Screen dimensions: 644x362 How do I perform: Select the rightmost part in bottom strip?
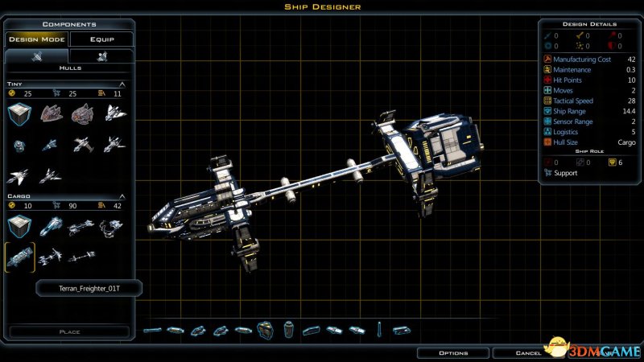pos(401,330)
